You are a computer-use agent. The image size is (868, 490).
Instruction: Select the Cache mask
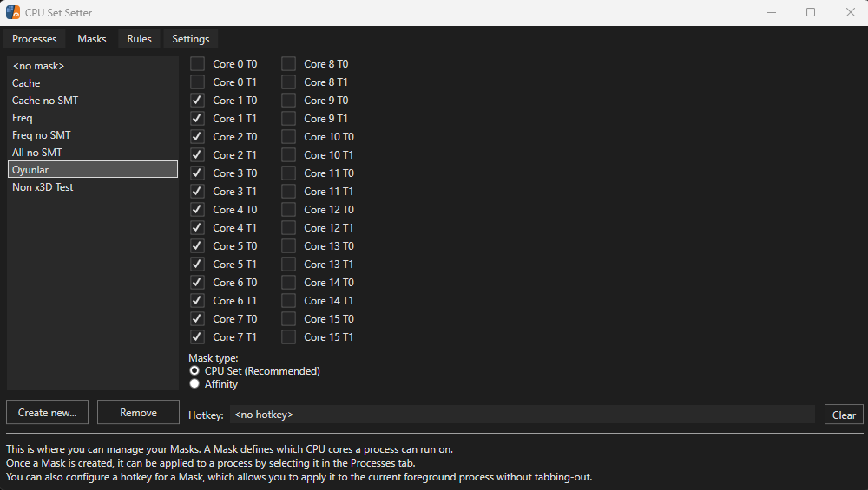[x=93, y=83]
